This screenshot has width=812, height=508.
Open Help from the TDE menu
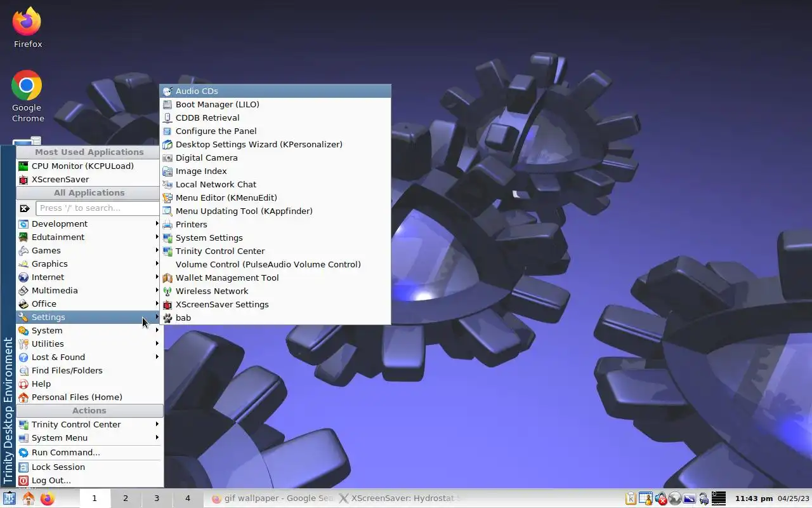click(89, 384)
